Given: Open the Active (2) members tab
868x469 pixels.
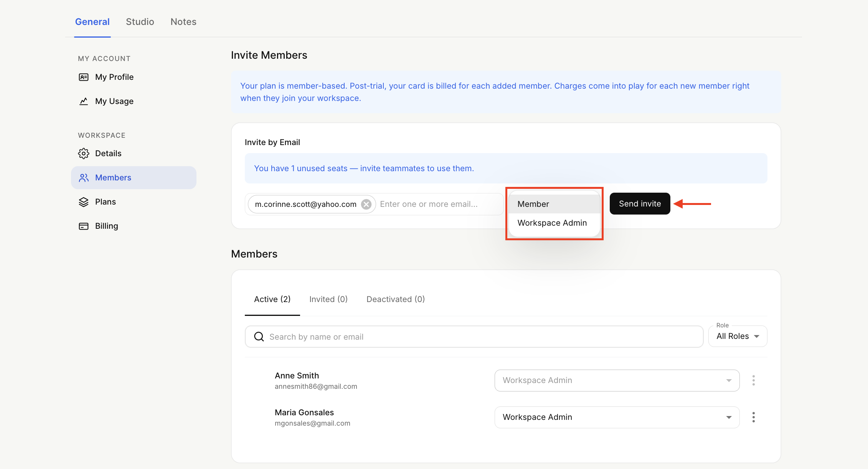Looking at the screenshot, I should click(272, 299).
